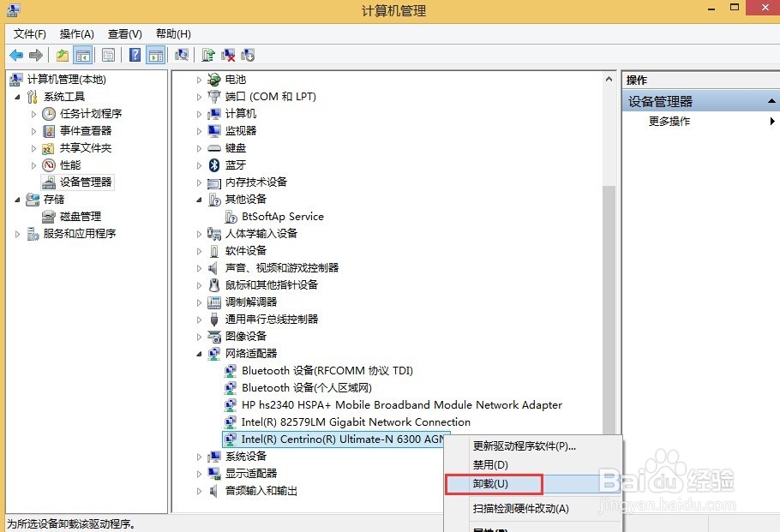
Task: Click the 调制解调器 modem icon
Action: coord(214,302)
